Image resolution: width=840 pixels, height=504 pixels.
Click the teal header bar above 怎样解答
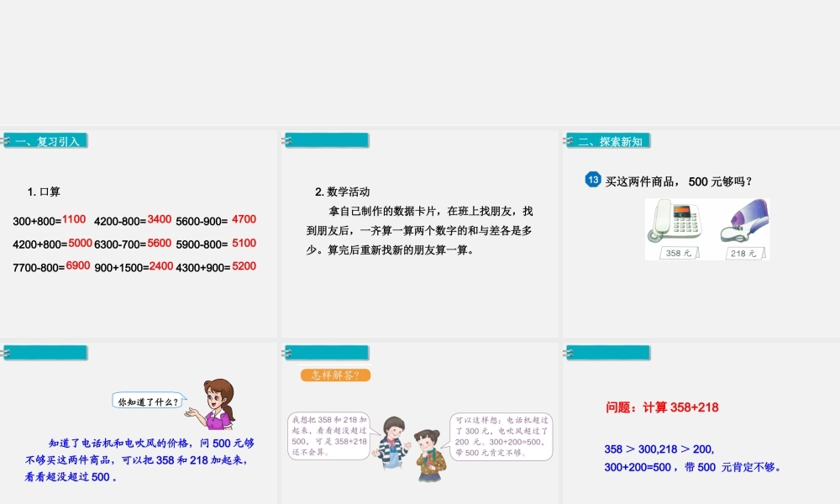point(327,353)
